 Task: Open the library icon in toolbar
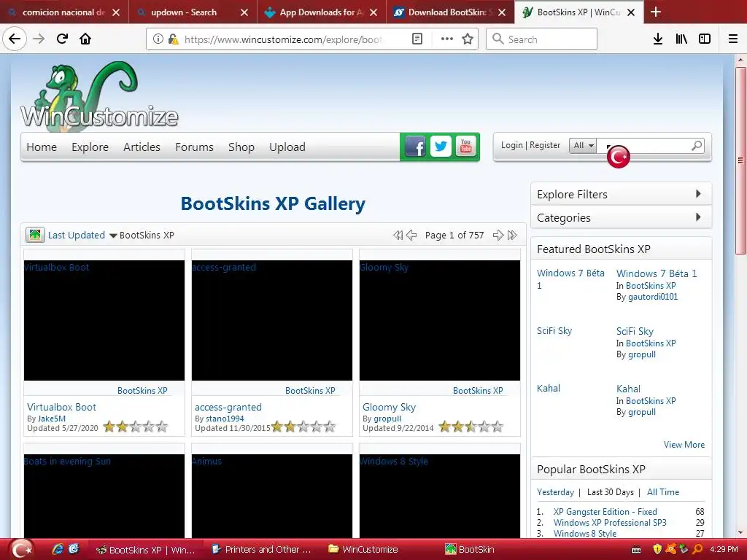click(681, 39)
